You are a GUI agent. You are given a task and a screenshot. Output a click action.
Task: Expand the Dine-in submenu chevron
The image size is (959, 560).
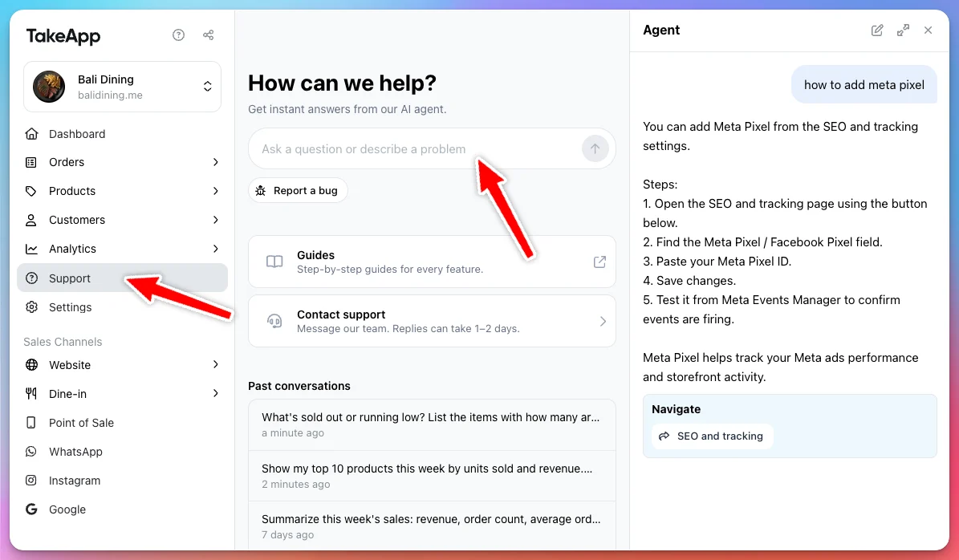click(x=215, y=393)
